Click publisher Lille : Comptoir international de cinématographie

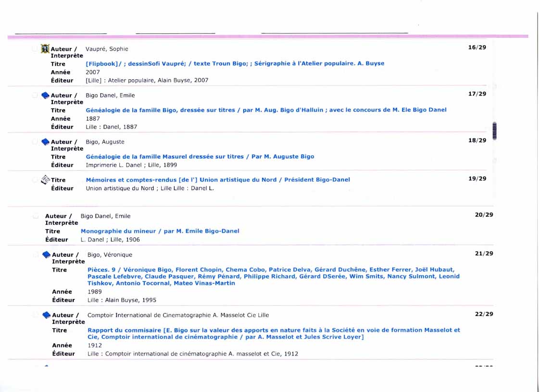tap(193, 354)
